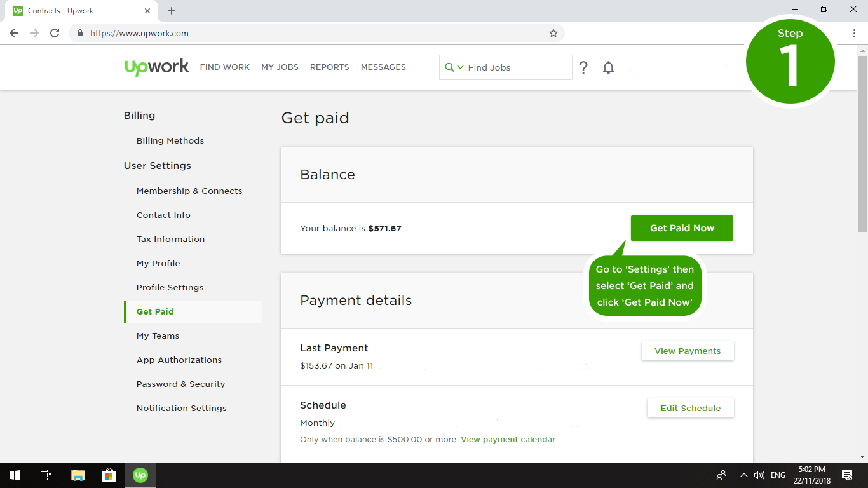Open View payment calendar link
868x488 pixels.
point(508,440)
